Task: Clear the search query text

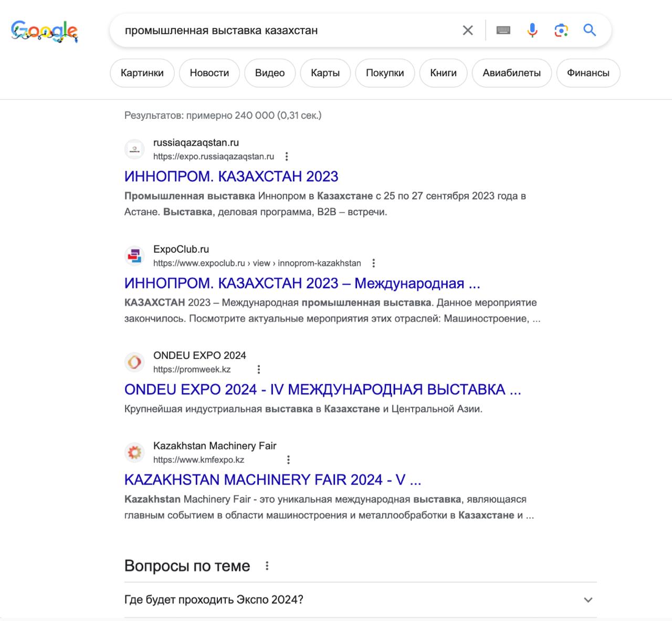Action: point(467,30)
